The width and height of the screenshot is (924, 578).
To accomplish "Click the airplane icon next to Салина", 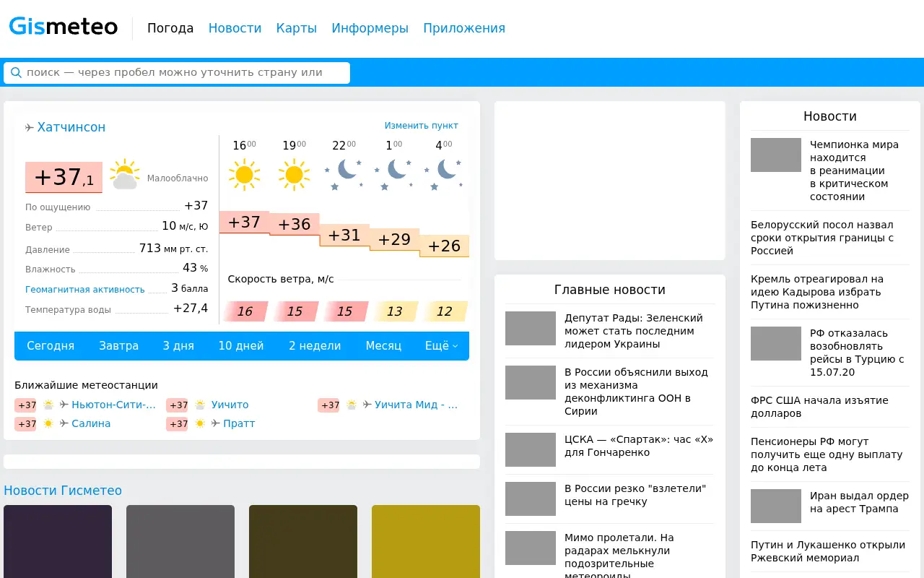I will coord(64,423).
